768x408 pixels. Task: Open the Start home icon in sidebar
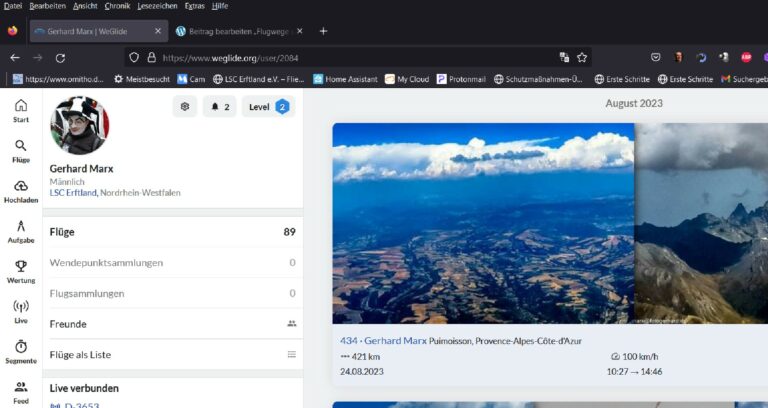click(x=21, y=111)
